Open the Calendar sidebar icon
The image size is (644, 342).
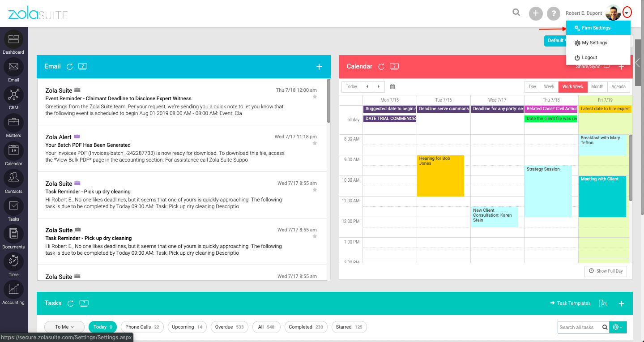pos(13,150)
